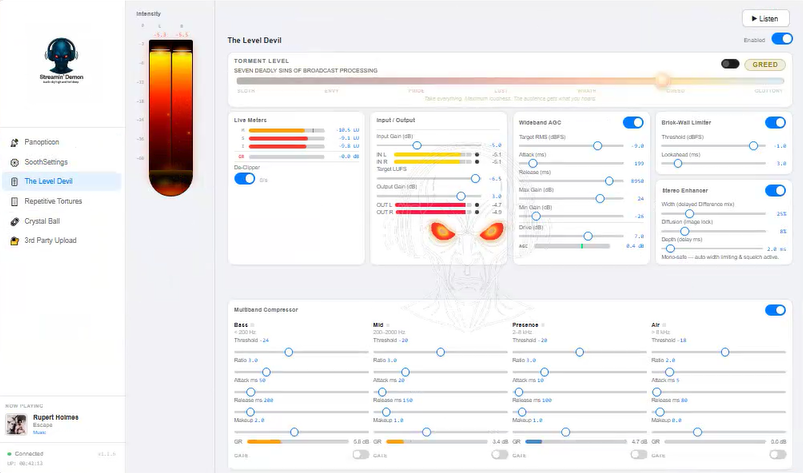
Task: Click the 3rd Party Upload folder icon
Action: pos(14,241)
